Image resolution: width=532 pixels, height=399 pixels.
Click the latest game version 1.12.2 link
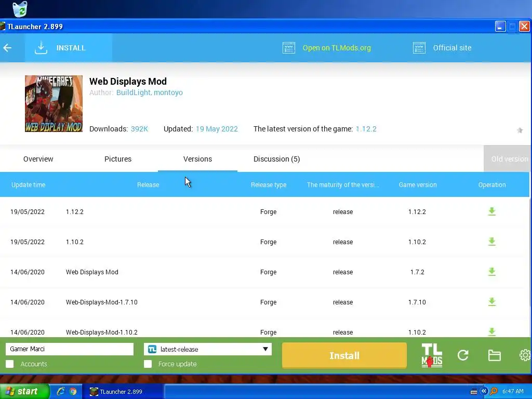coord(366,129)
